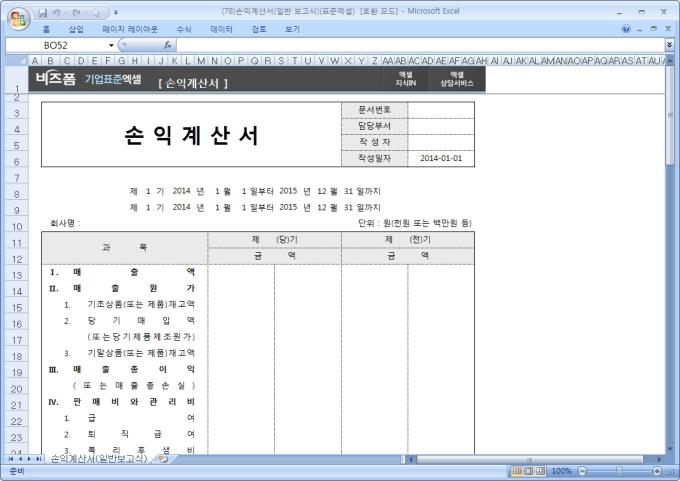Click the date cell 2014-01-01

[441, 158]
